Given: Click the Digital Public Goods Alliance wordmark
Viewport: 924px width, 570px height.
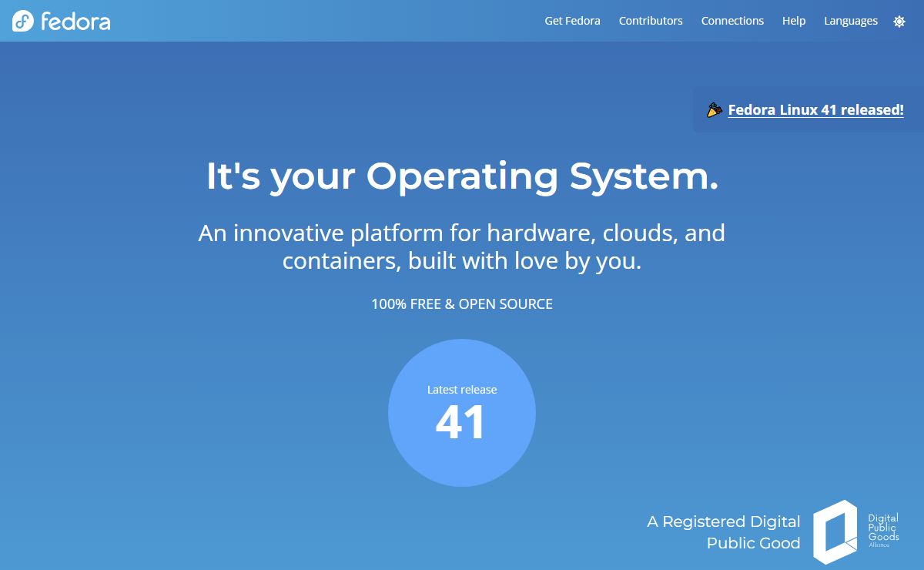Looking at the screenshot, I should click(x=882, y=531).
